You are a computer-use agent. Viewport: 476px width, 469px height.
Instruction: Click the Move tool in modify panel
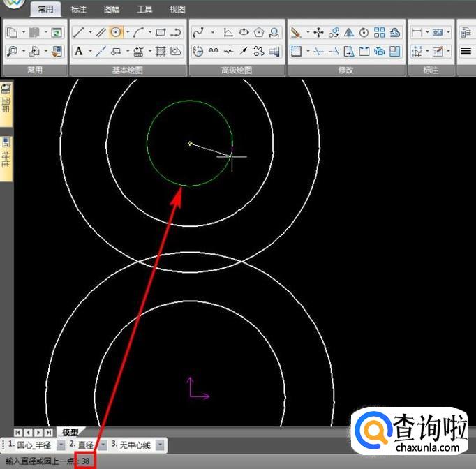318,32
